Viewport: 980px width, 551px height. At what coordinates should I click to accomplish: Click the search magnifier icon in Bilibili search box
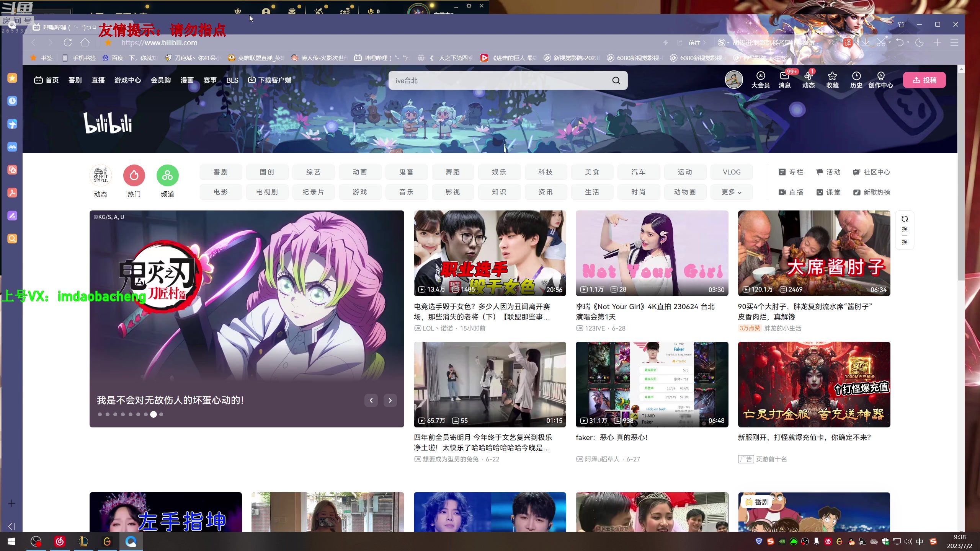click(616, 80)
